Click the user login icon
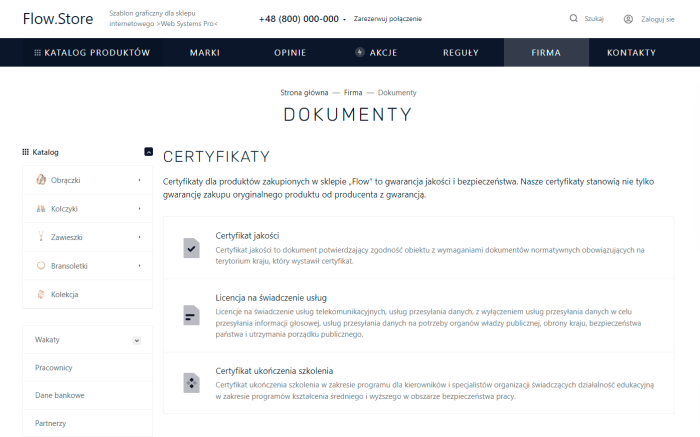The image size is (700, 437). (628, 18)
